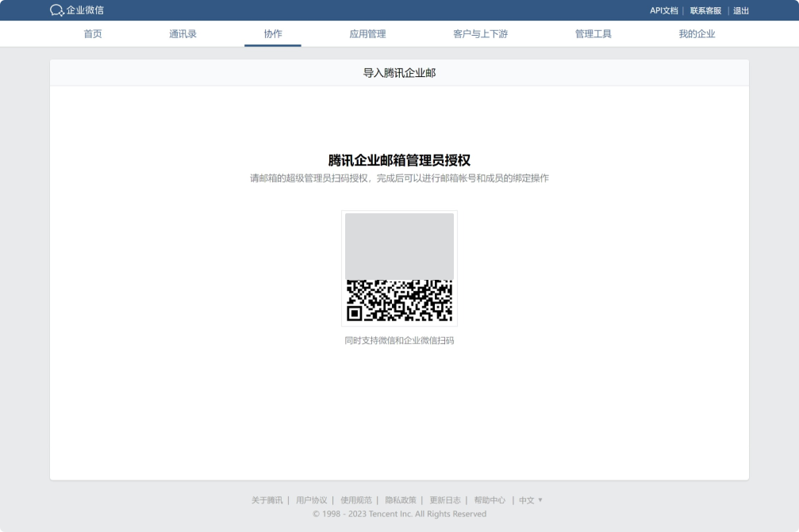The height and width of the screenshot is (532, 799).
Task: Click the 导入腾讯企业邮 page title
Action: [400, 73]
